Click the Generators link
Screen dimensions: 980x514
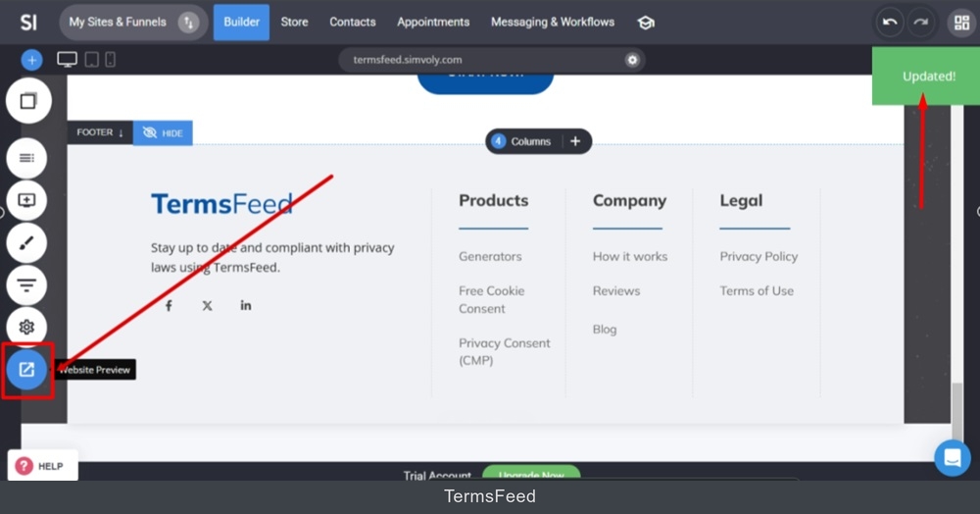(x=490, y=256)
